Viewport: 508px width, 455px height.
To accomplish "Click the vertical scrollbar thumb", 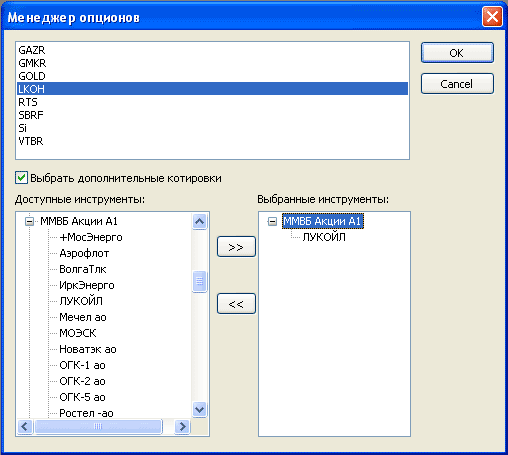I will pyautogui.click(x=199, y=281).
